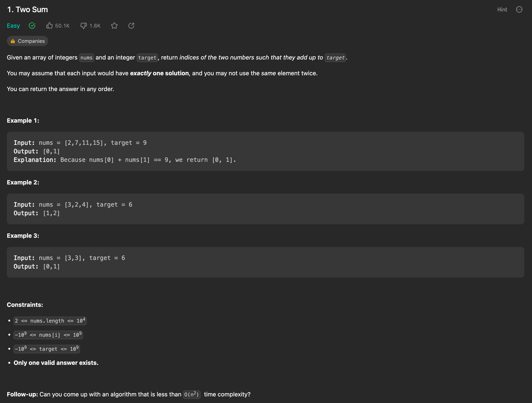Image resolution: width=532 pixels, height=403 pixels.
Task: Click the Example 2 code block
Action: coord(265,209)
